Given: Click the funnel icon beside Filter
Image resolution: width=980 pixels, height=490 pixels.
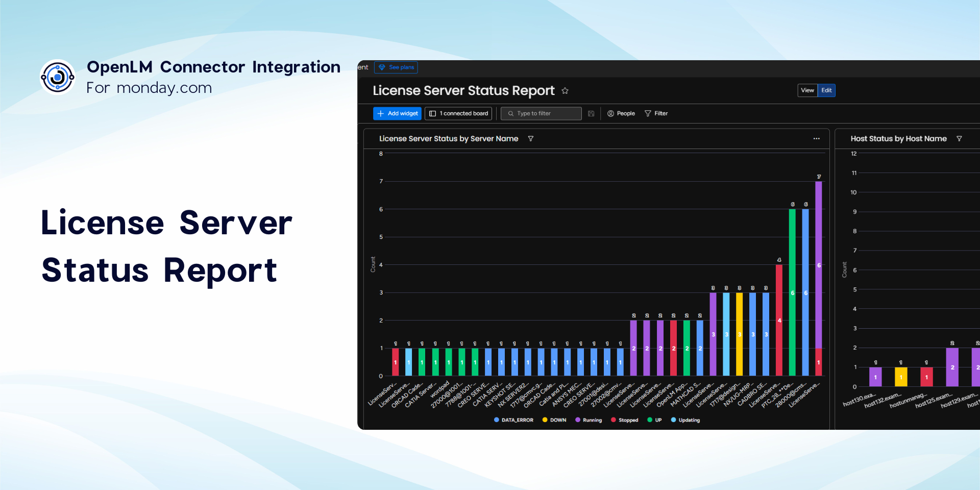Looking at the screenshot, I should tap(648, 113).
